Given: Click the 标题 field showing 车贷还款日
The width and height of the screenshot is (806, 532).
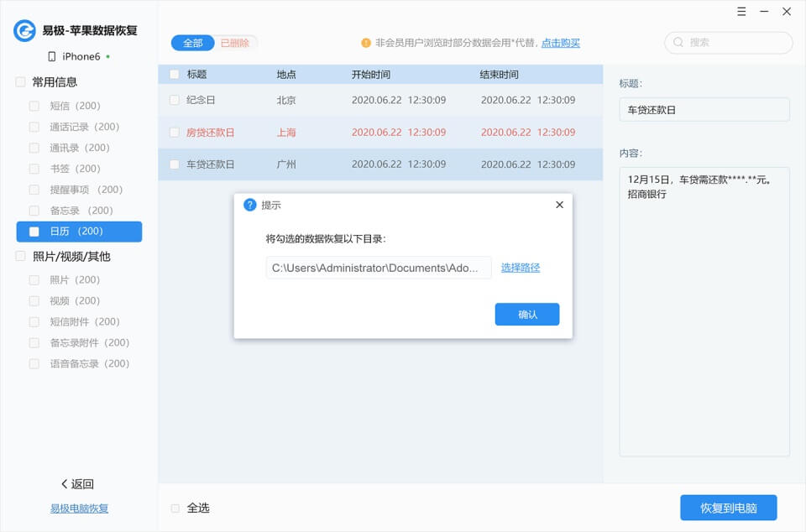Looking at the screenshot, I should tap(704, 110).
